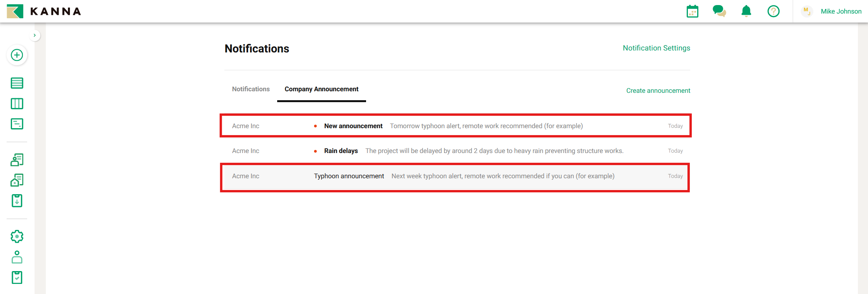868x294 pixels.
Task: Open the settings gear sidebar icon
Action: point(17,237)
